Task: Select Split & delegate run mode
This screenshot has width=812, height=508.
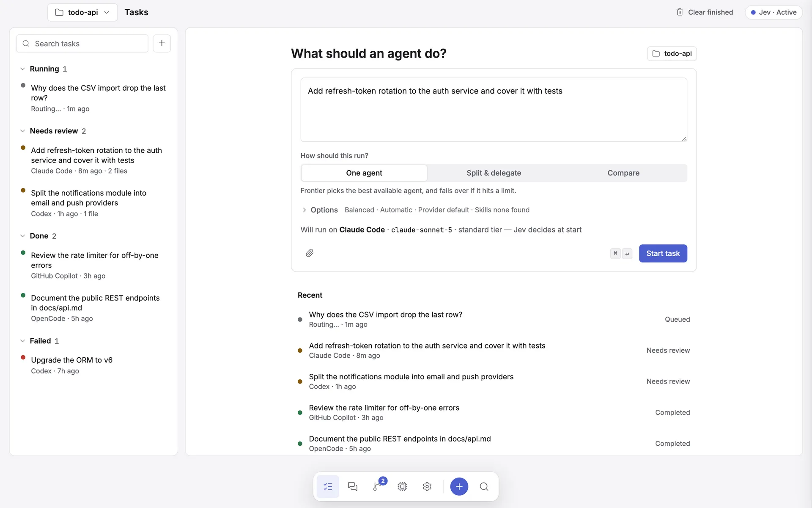Action: [x=494, y=173]
